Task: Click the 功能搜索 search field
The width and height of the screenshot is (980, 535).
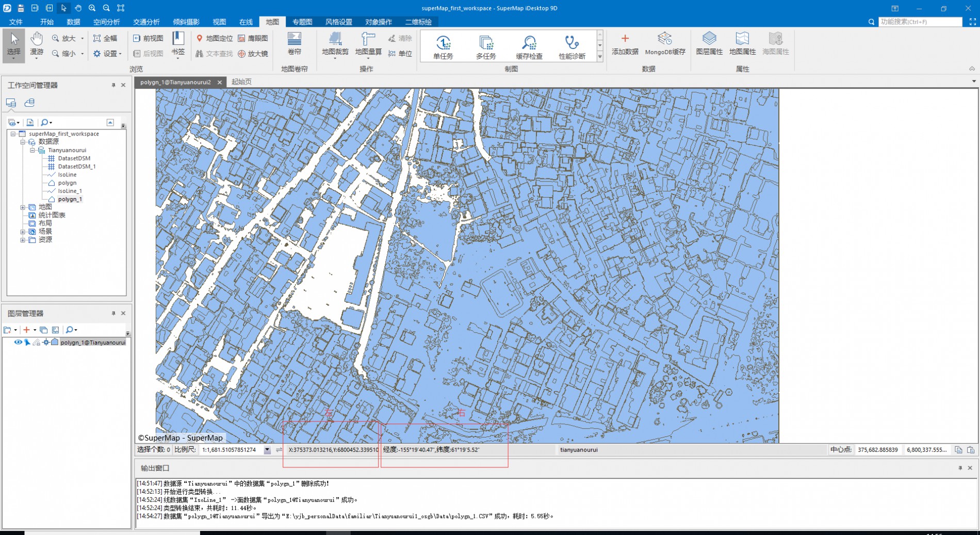Action: click(920, 22)
